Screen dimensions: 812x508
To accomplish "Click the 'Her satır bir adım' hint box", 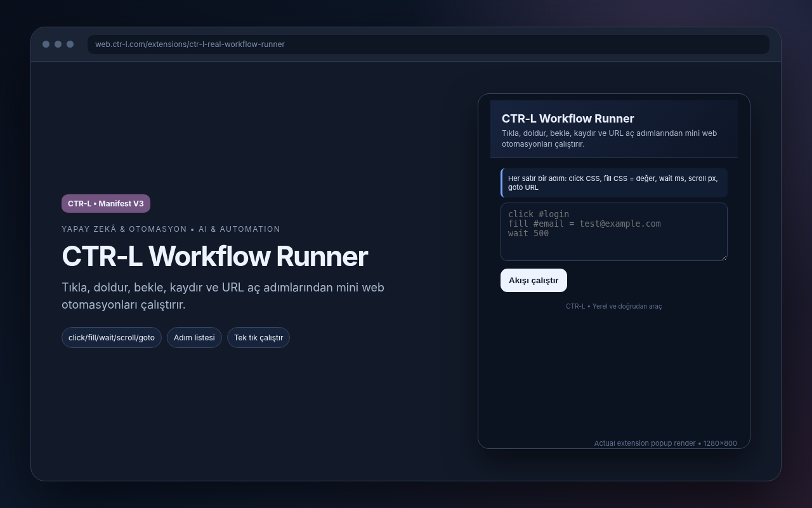I will coord(614,183).
